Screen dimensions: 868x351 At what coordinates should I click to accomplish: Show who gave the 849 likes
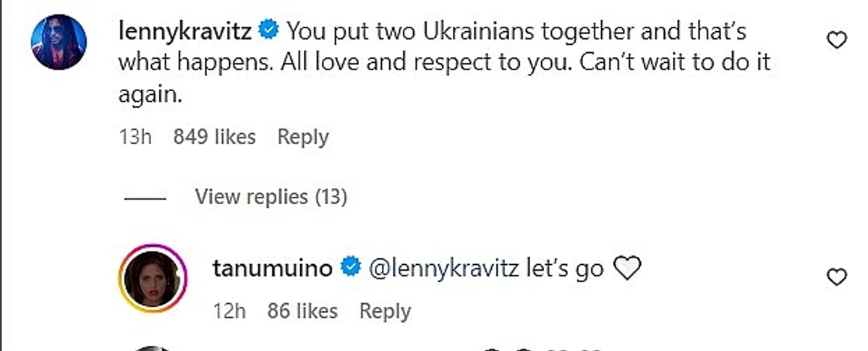coord(214,137)
